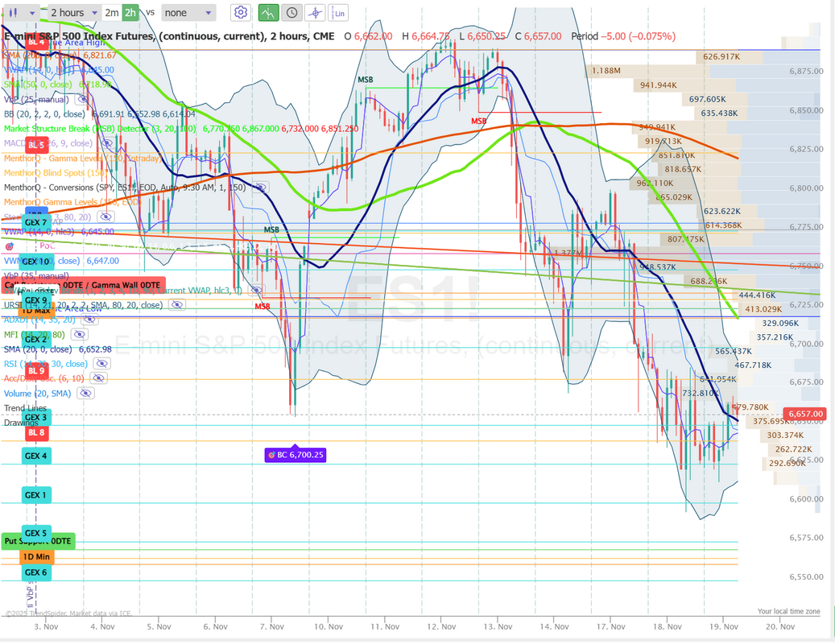This screenshot has height=644, width=835.
Task: Activate the crosshair tool icon
Action: pos(315,13)
